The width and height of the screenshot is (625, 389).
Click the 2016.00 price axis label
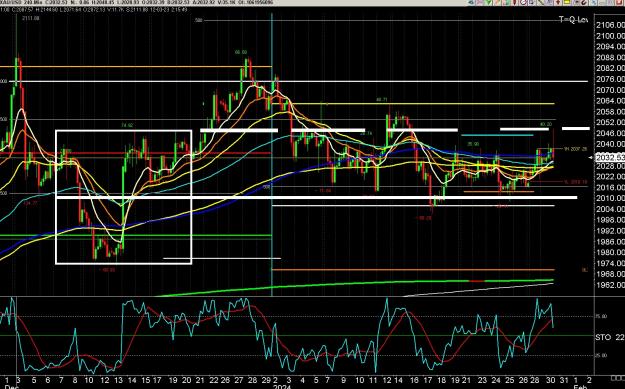pos(610,187)
